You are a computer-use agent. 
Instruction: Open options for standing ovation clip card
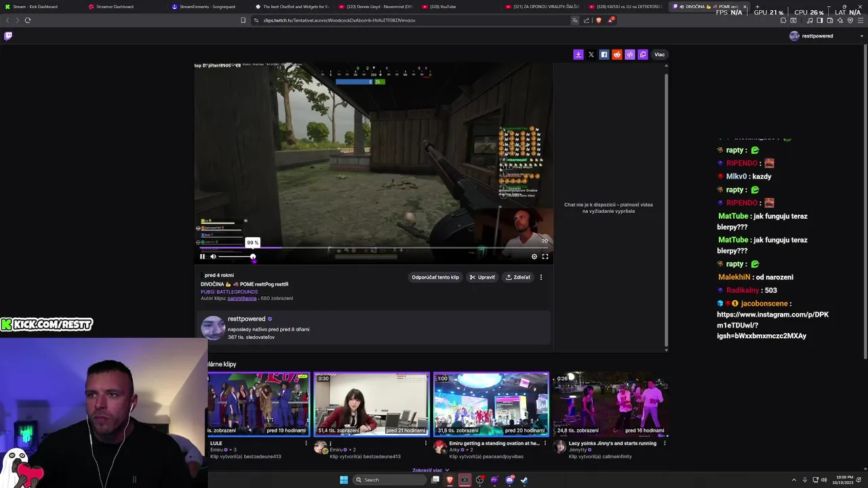click(x=545, y=443)
